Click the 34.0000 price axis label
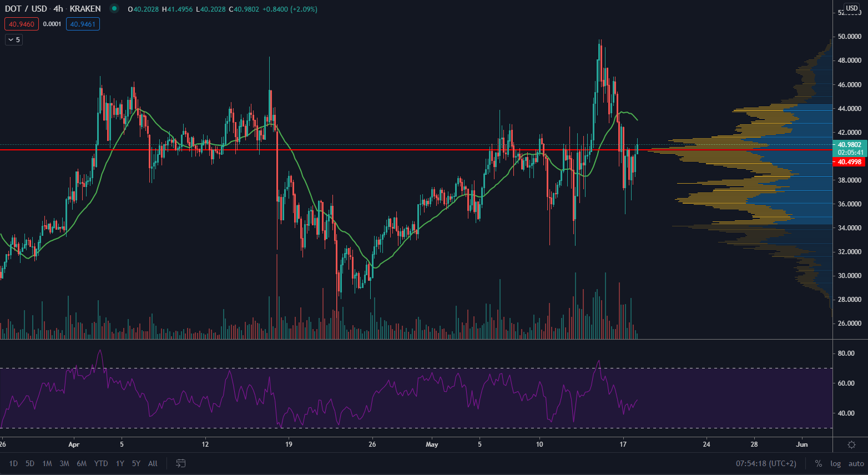The width and height of the screenshot is (868, 475). pos(850,228)
